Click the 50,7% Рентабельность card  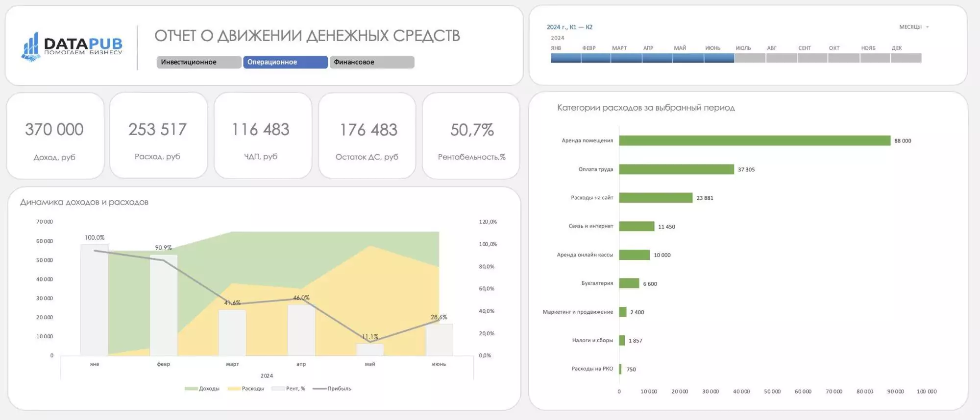[471, 136]
